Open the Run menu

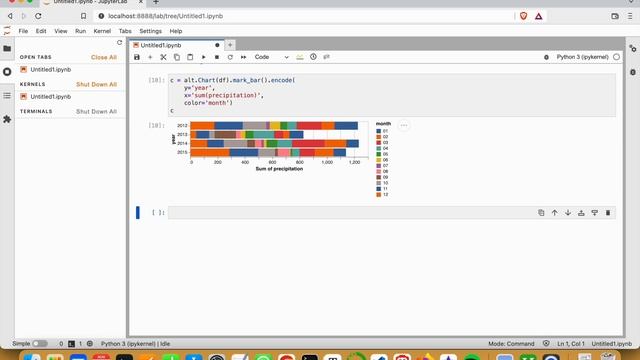pyautogui.click(x=80, y=31)
